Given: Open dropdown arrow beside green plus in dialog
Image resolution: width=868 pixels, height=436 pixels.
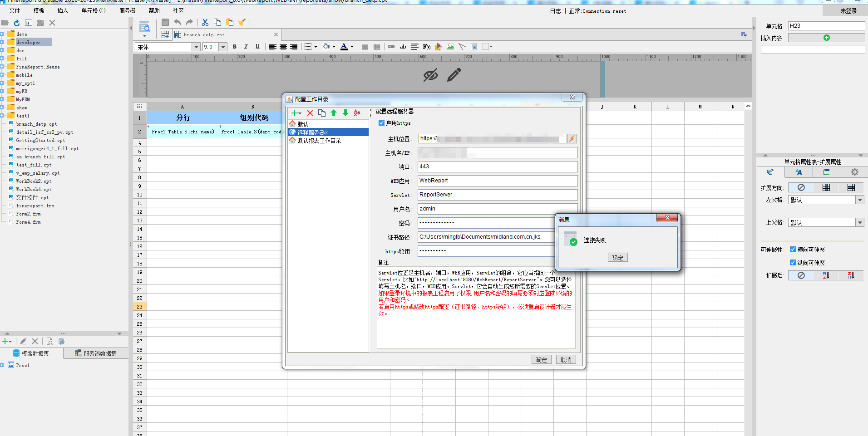Looking at the screenshot, I should pyautogui.click(x=300, y=113).
